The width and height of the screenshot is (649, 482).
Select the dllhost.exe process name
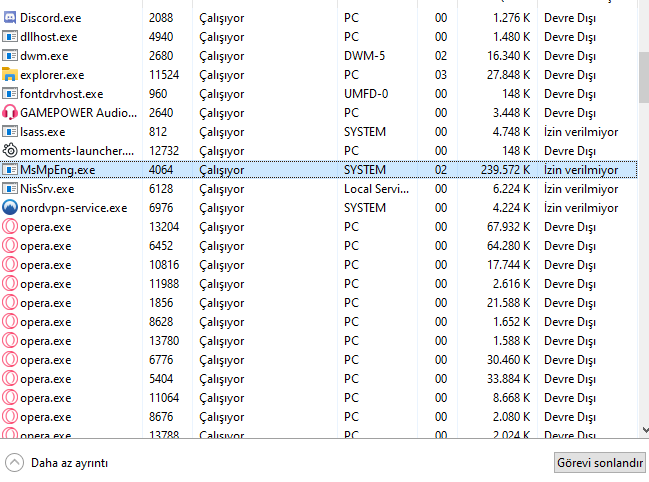[x=48, y=37]
